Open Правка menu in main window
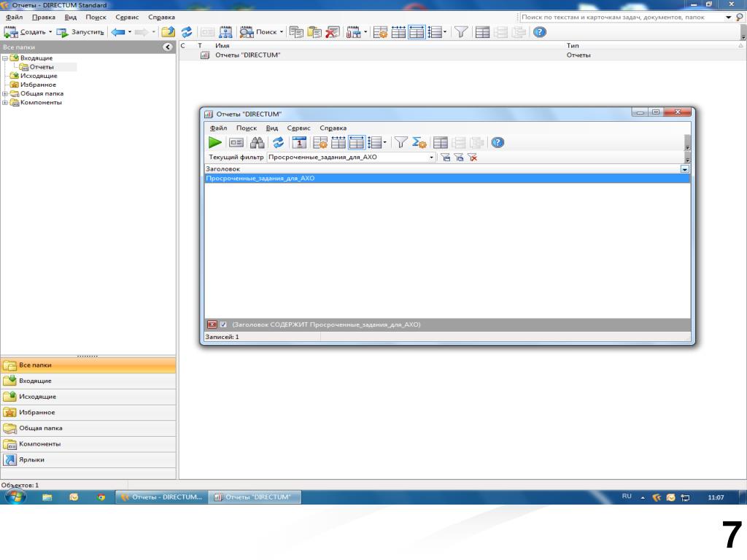This screenshot has height=560, width=747. click(43, 17)
